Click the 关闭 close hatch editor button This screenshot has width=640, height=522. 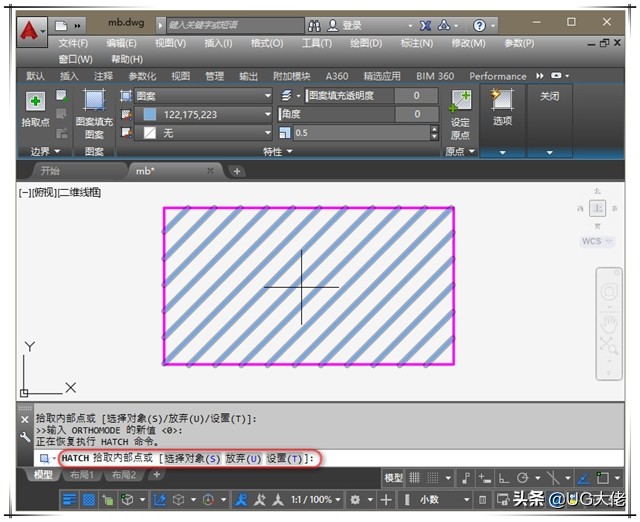549,96
